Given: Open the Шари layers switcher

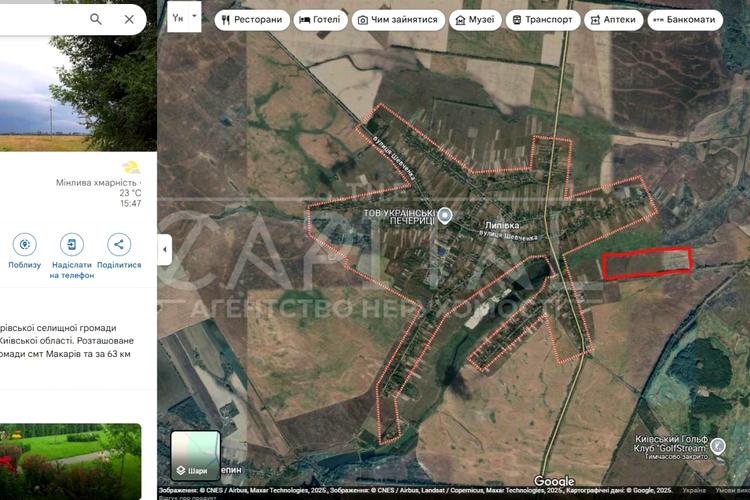Looking at the screenshot, I should [x=196, y=456].
